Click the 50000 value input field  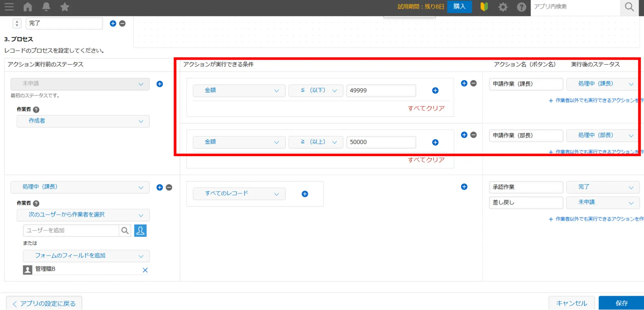(381, 142)
